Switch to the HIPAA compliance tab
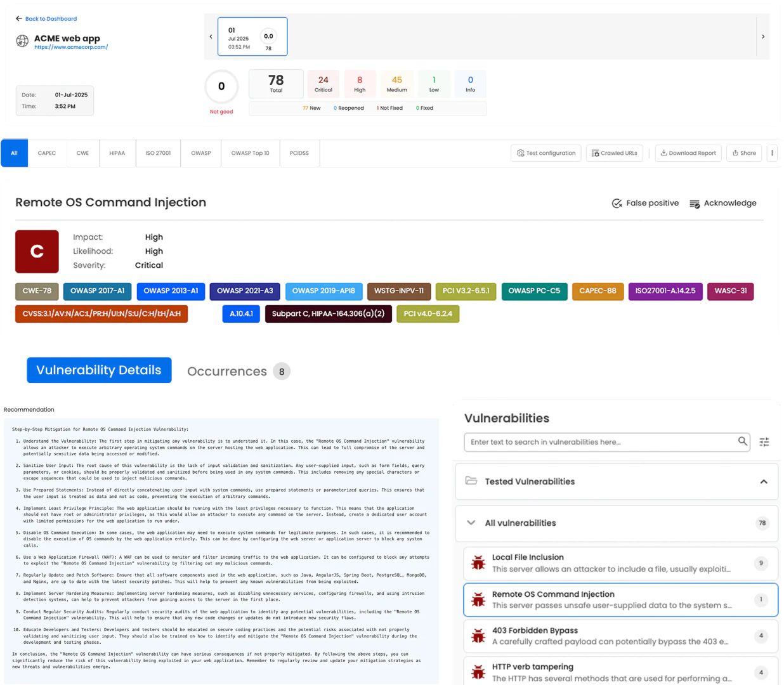784x685 pixels. tap(117, 153)
